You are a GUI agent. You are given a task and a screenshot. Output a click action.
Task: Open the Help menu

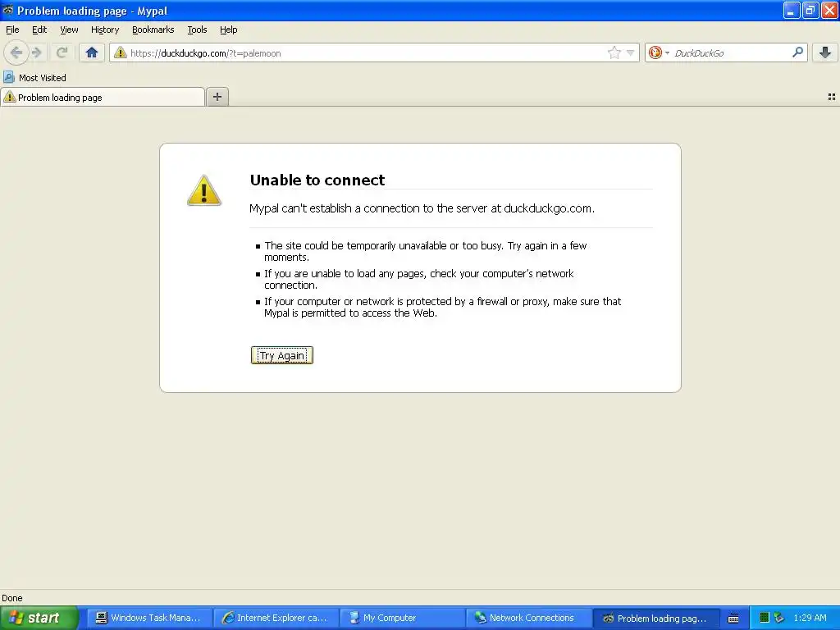tap(229, 30)
